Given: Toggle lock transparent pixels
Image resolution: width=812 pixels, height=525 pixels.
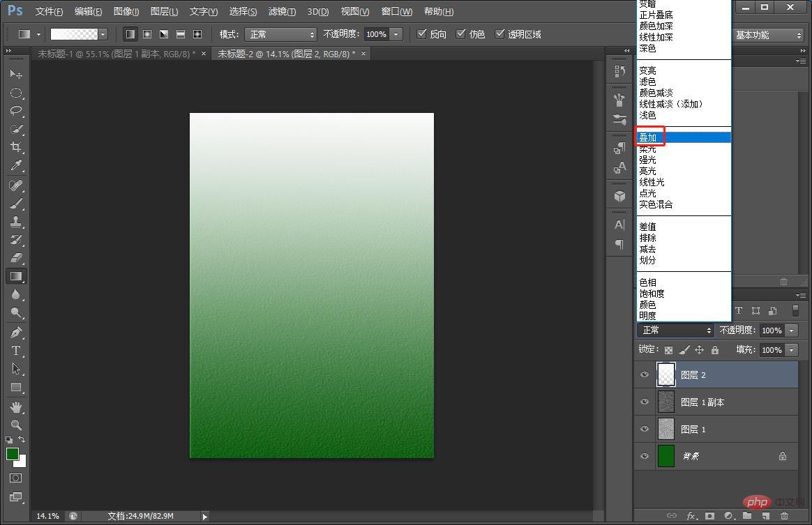Looking at the screenshot, I should coord(668,350).
